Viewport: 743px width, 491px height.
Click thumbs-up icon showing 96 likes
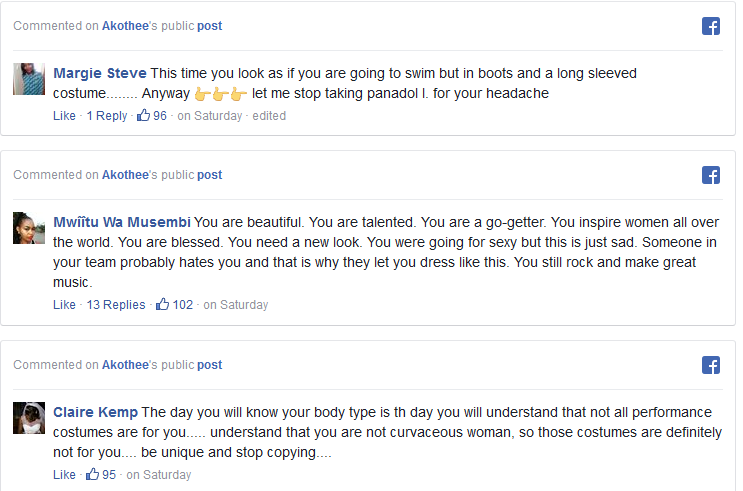click(x=144, y=116)
